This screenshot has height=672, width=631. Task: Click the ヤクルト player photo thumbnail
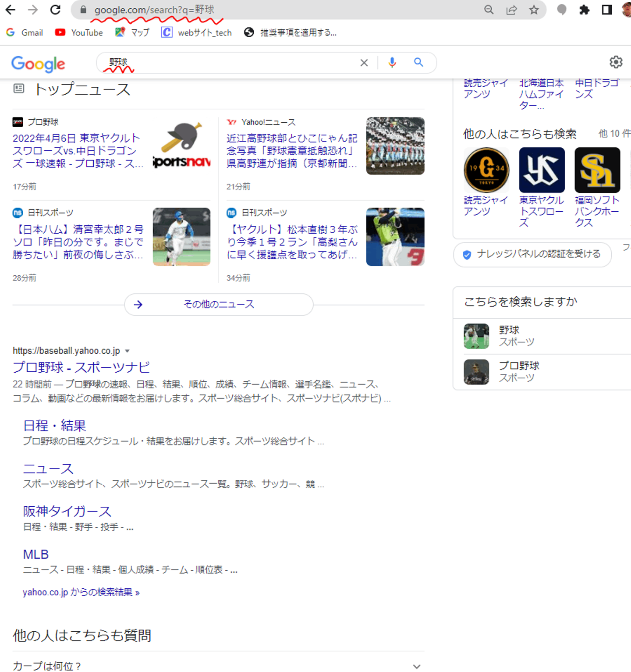coord(395,237)
